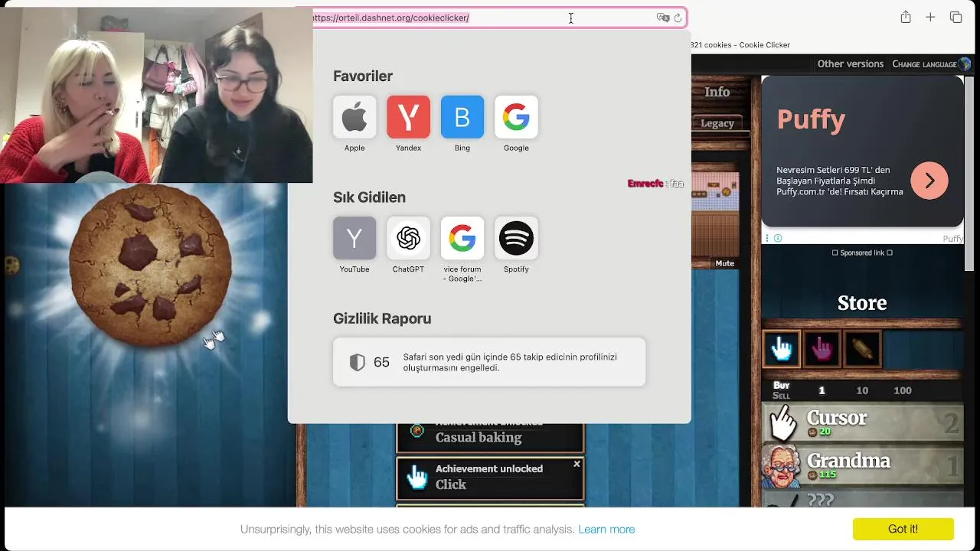Click the big chocolate chip cookie

tap(150, 266)
